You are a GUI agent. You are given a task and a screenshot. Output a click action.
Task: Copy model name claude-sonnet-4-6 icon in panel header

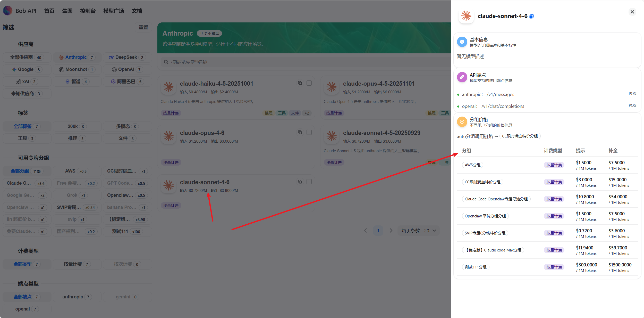click(531, 16)
